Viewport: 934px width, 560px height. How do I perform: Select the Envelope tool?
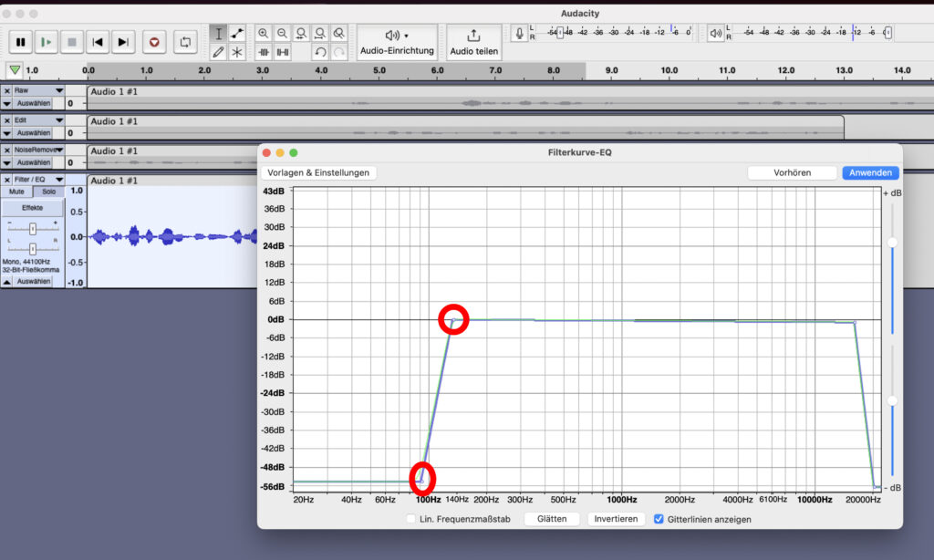(x=237, y=34)
